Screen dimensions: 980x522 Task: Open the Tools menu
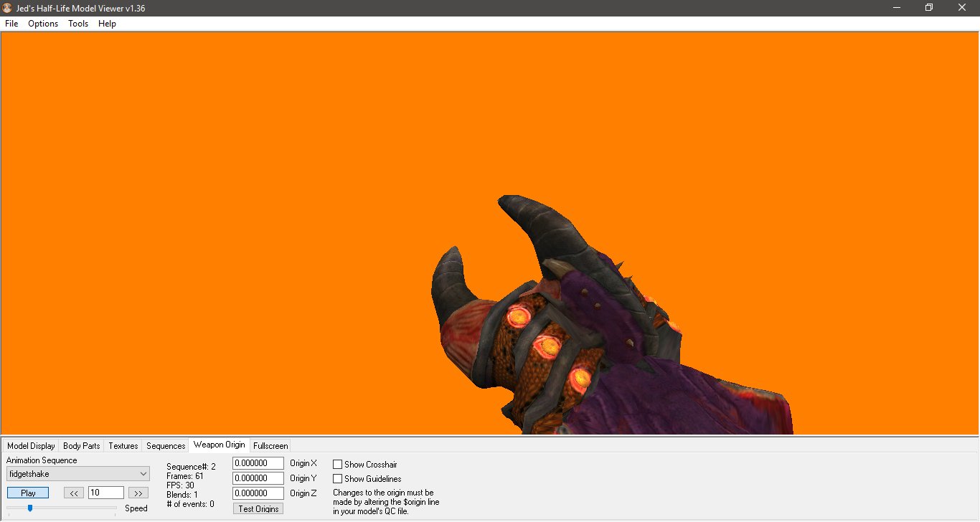tap(77, 24)
